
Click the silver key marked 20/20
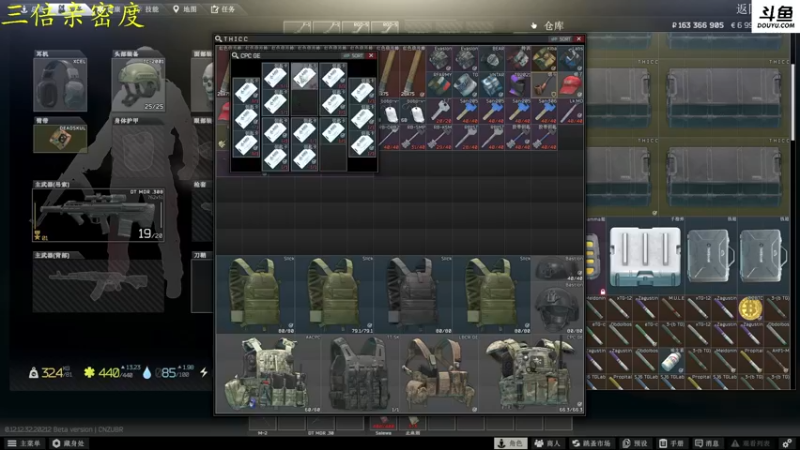click(x=439, y=111)
